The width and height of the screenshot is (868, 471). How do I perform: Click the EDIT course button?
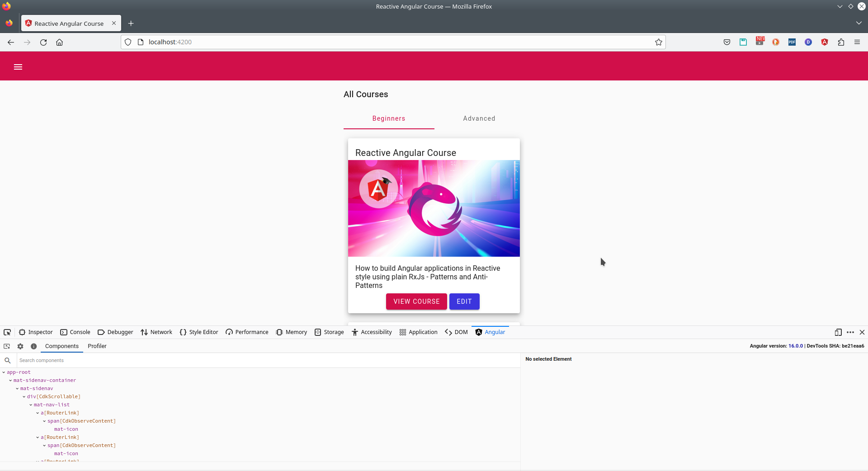coord(464,301)
